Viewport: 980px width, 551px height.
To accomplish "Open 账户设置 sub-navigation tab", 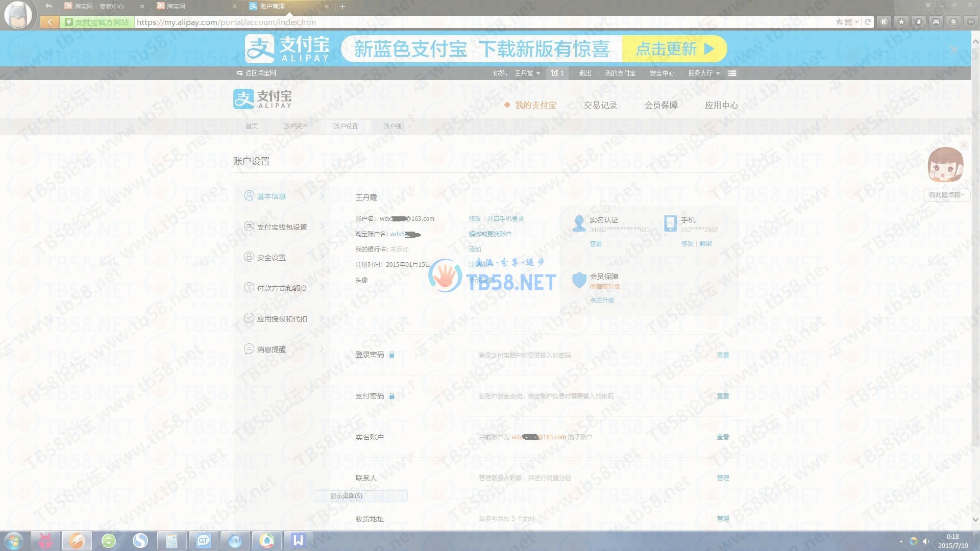I will click(346, 126).
